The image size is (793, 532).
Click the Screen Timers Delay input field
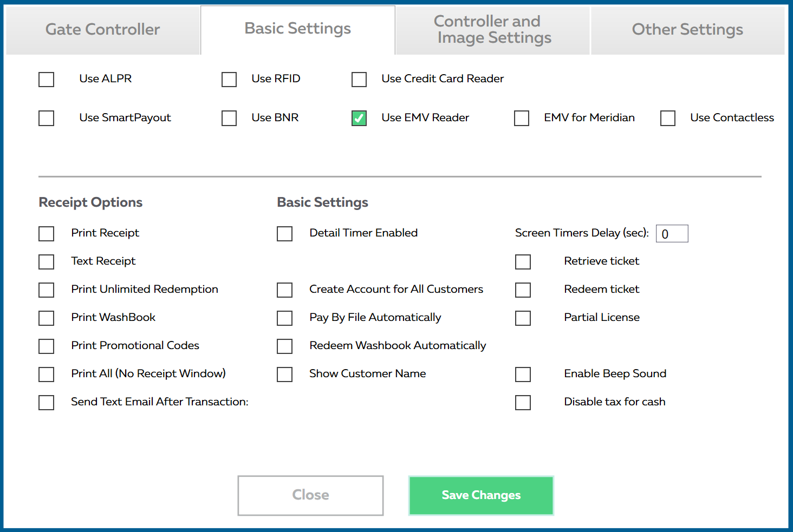pyautogui.click(x=672, y=233)
